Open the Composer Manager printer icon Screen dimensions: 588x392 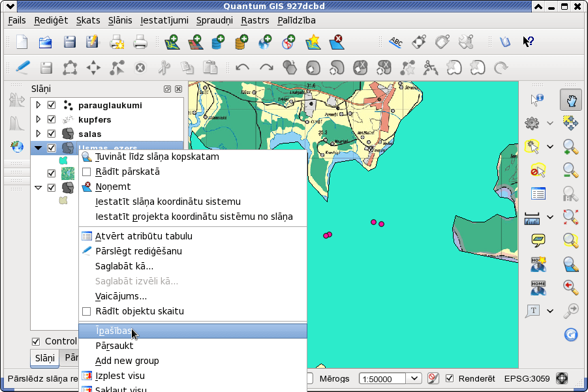[x=140, y=42]
